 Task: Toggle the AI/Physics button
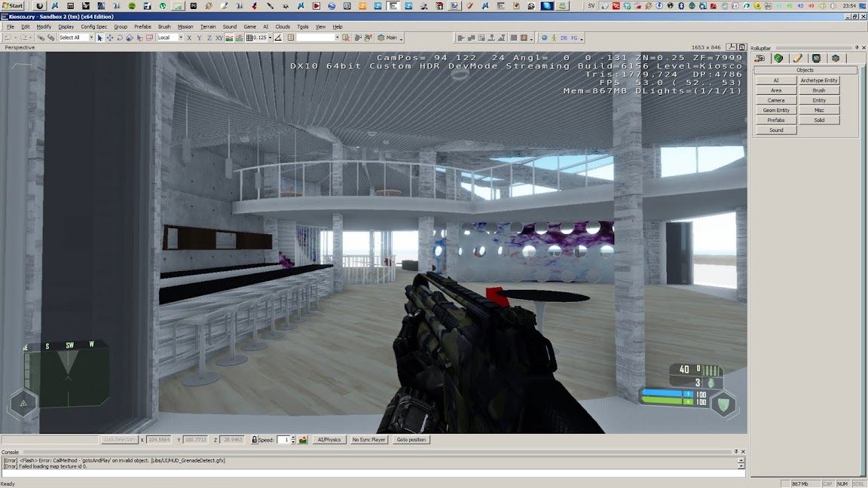[329, 440]
